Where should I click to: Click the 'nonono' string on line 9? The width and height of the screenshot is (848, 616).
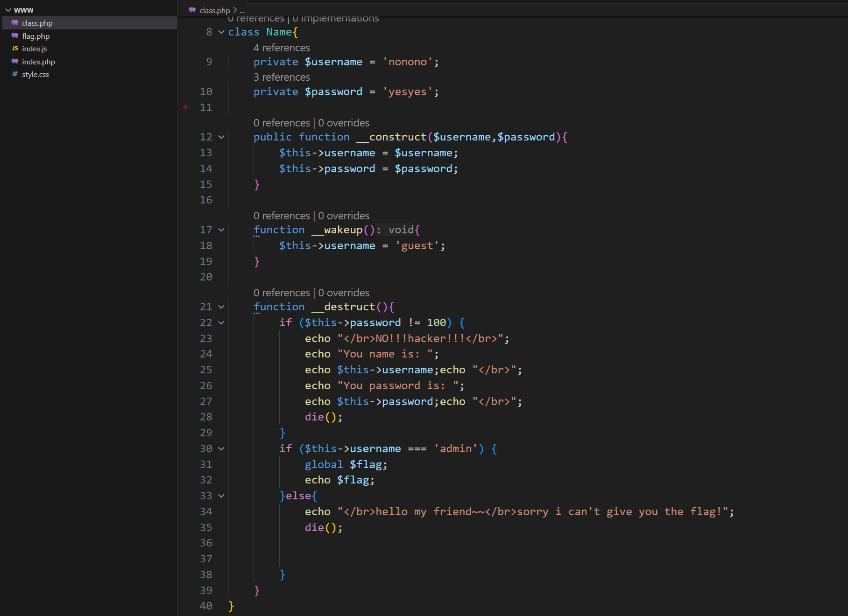(408, 62)
